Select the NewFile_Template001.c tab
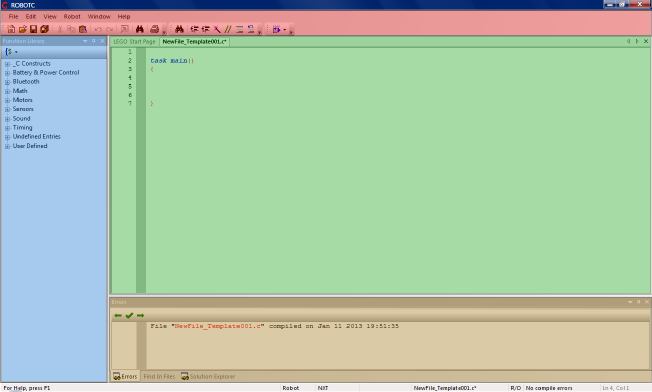This screenshot has height=392, width=652. [194, 42]
